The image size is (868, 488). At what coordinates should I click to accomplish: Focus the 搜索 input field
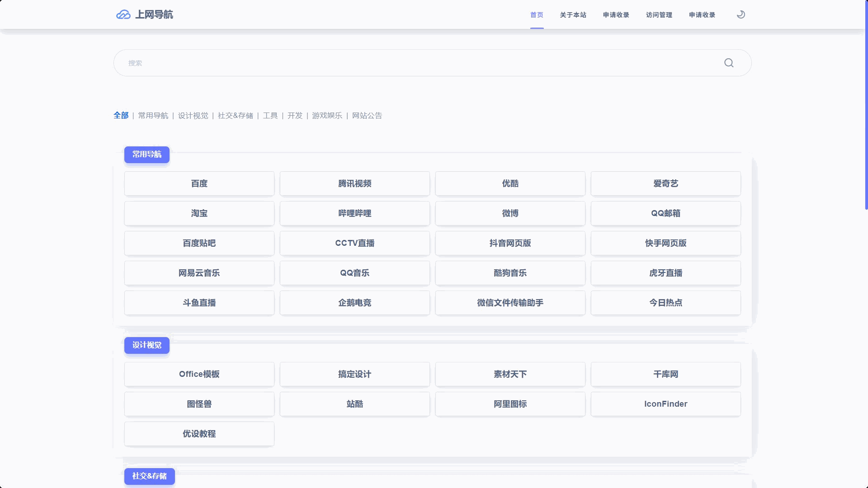pos(432,63)
